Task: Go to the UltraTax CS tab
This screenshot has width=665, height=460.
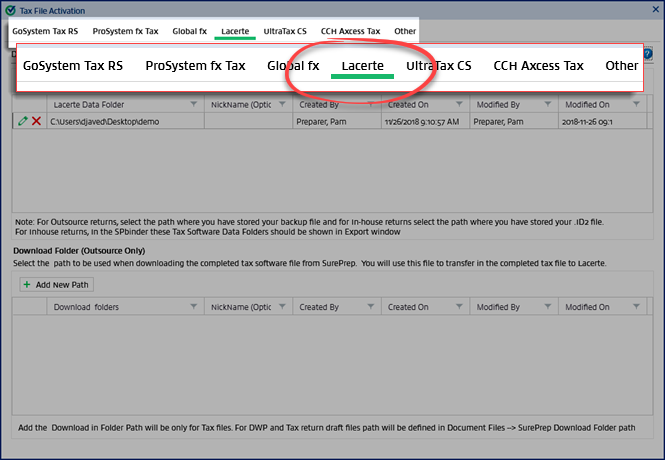Action: pos(285,31)
